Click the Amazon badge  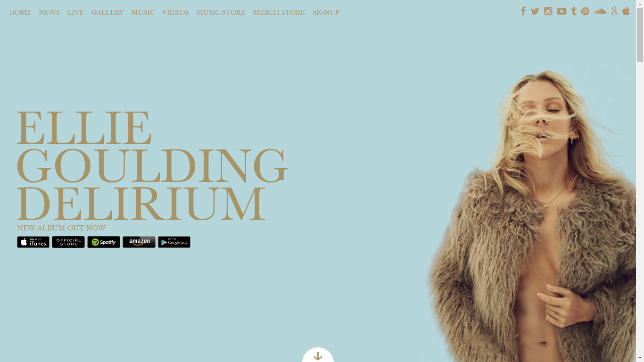[139, 242]
